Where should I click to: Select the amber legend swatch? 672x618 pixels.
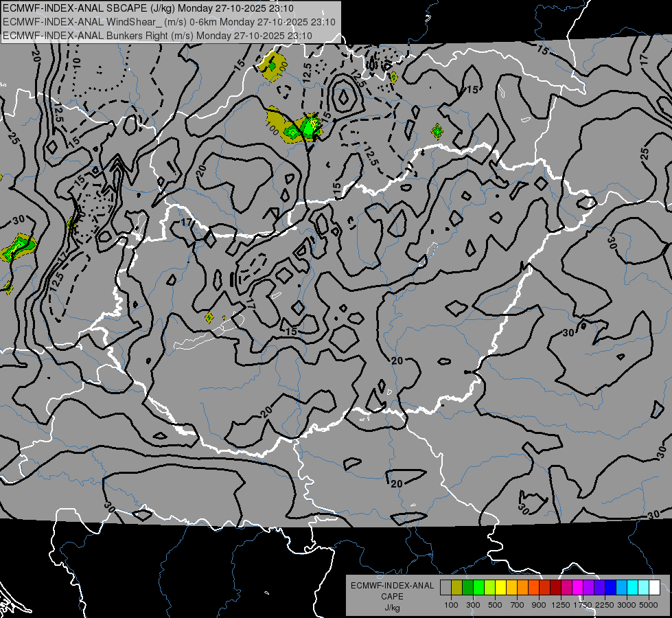point(511,588)
